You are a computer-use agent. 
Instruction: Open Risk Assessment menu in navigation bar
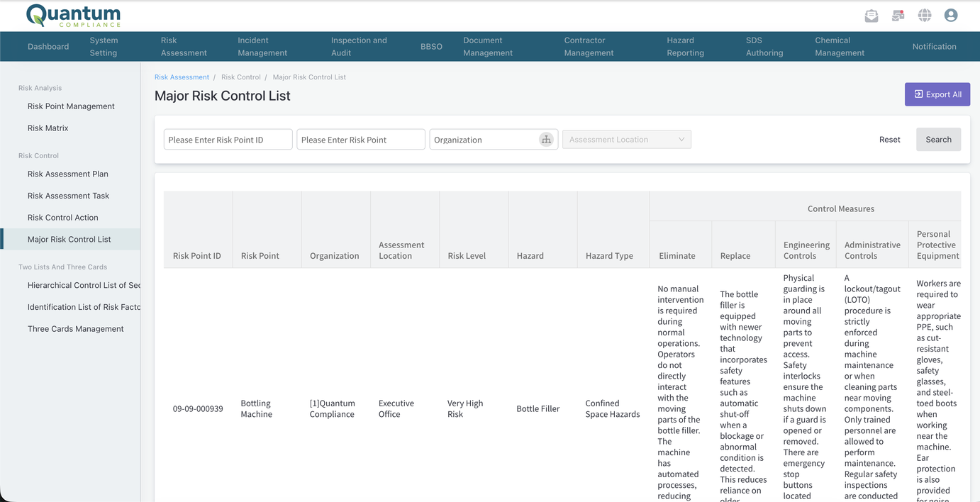tap(184, 47)
